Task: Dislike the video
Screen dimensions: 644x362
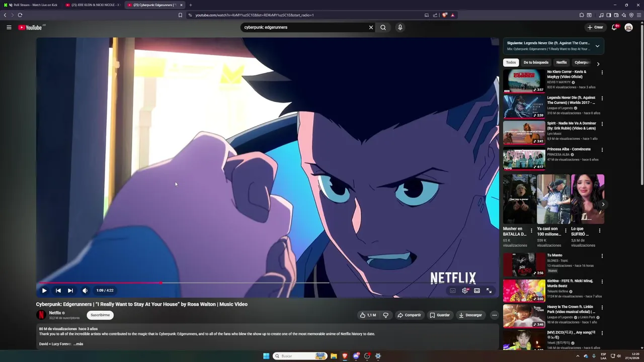Action: click(385, 315)
